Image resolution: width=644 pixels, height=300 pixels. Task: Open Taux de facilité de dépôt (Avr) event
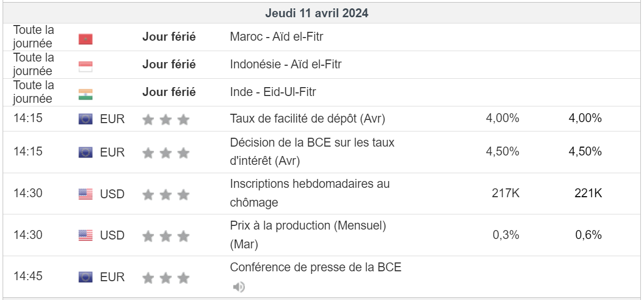(x=307, y=119)
